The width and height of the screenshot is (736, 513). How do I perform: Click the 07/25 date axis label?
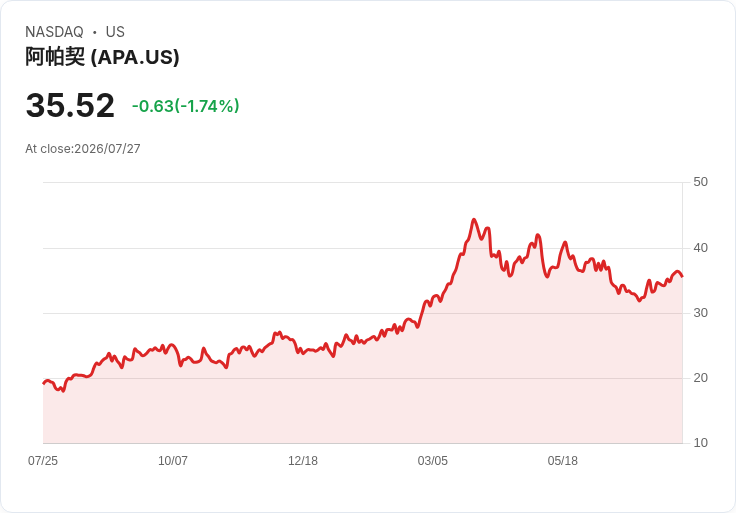click(43, 460)
